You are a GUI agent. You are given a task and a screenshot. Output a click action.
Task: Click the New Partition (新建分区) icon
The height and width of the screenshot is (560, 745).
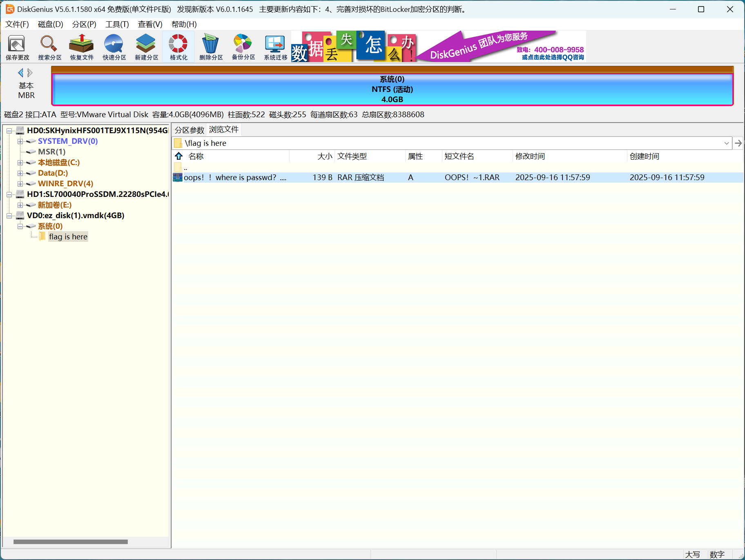146,47
